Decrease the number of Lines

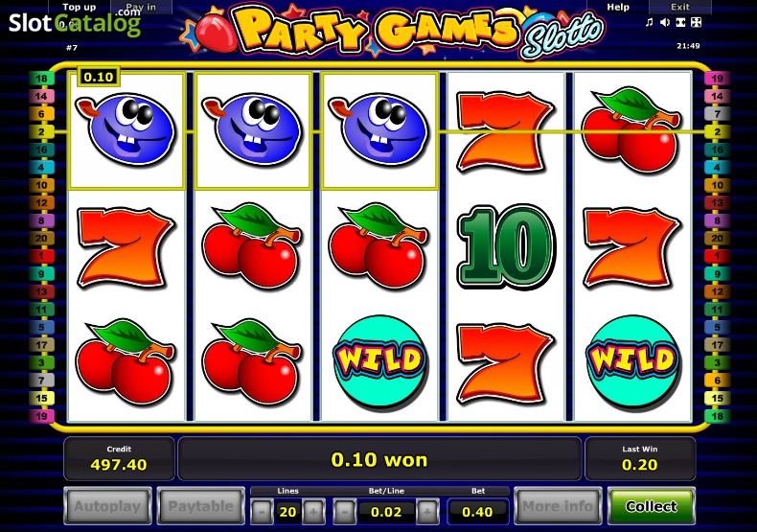tap(262, 512)
